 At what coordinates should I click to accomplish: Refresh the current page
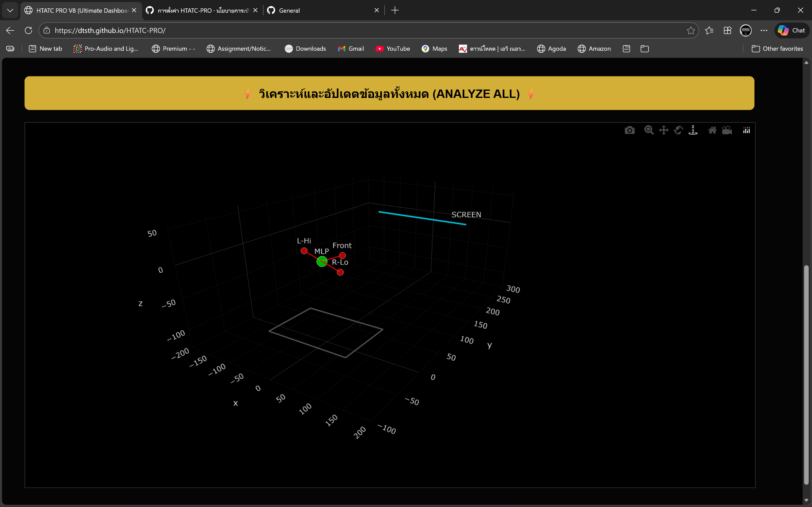[28, 30]
